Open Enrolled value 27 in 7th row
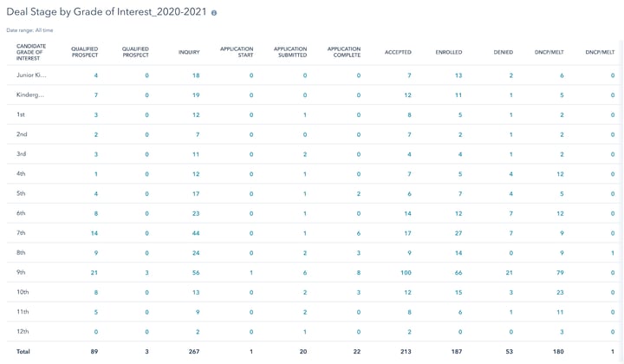This screenshot has width=624, height=364. [x=458, y=233]
